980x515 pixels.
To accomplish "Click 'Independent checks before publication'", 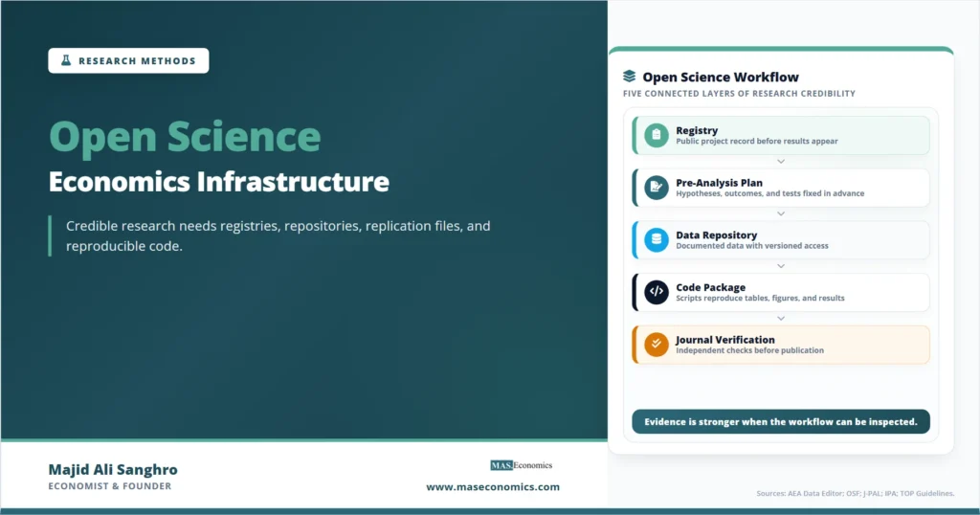I will click(749, 350).
